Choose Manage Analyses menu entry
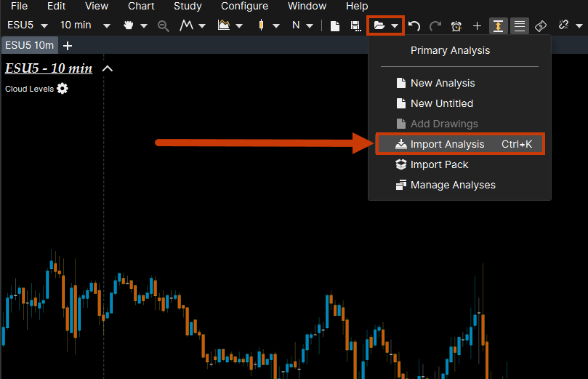Viewport: 588px width, 379px height. pos(452,185)
